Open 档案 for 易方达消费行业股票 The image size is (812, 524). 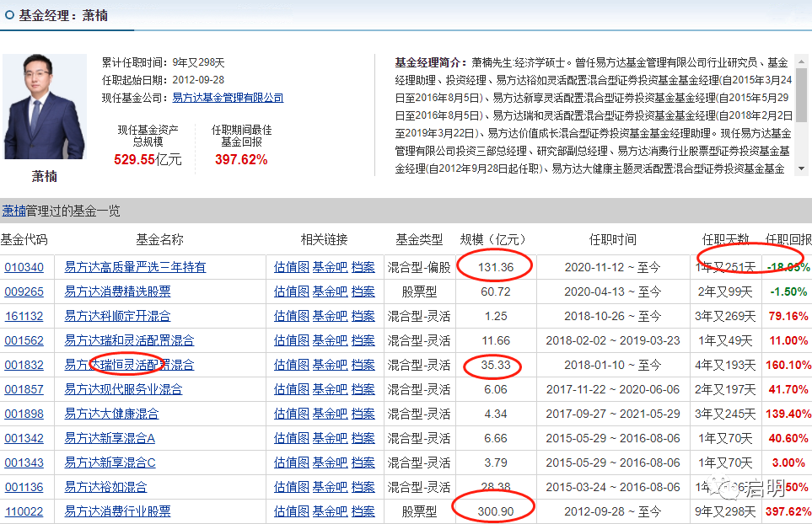pyautogui.click(x=363, y=511)
